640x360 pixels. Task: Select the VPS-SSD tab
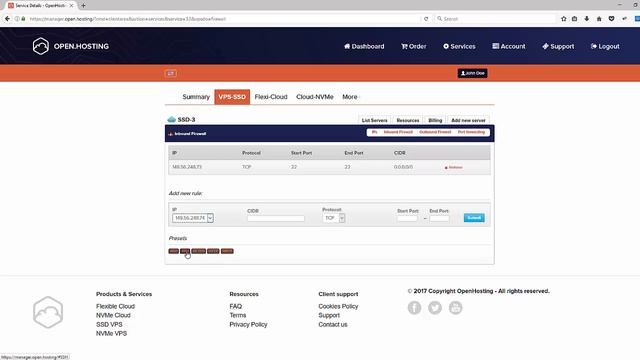click(232, 97)
